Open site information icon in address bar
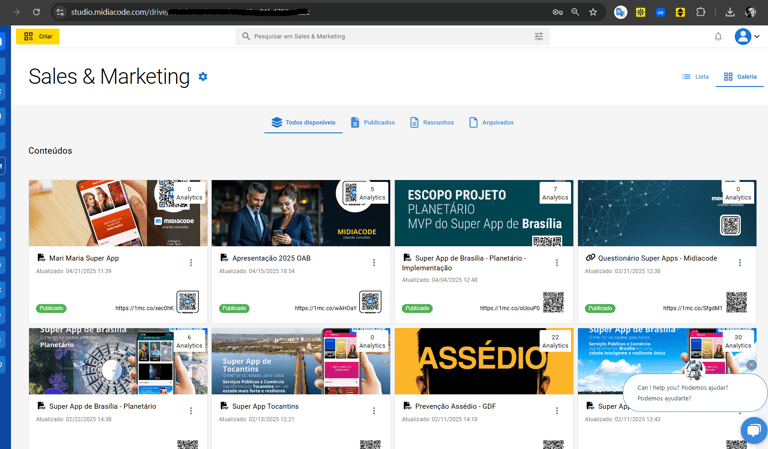Screen dimensions: 768x449 [x=60, y=12]
